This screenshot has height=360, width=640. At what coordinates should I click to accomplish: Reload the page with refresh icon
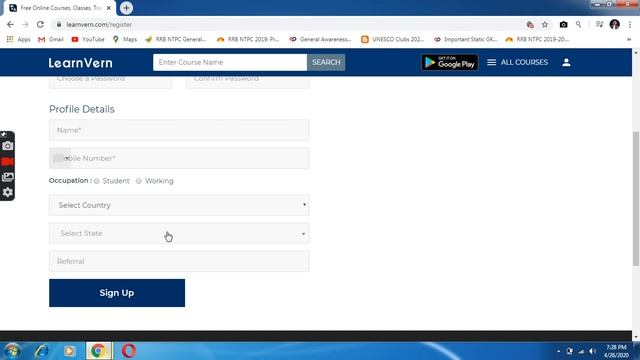coord(40,24)
